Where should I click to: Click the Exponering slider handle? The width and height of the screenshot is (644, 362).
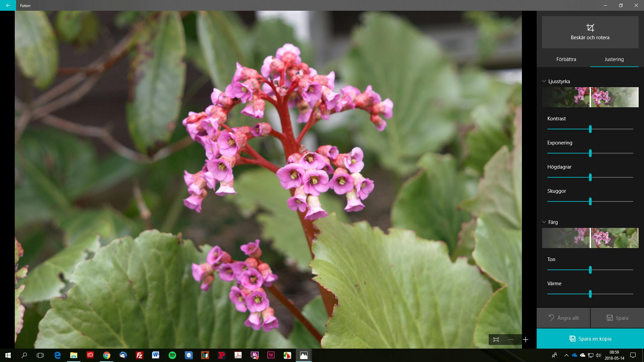point(590,153)
